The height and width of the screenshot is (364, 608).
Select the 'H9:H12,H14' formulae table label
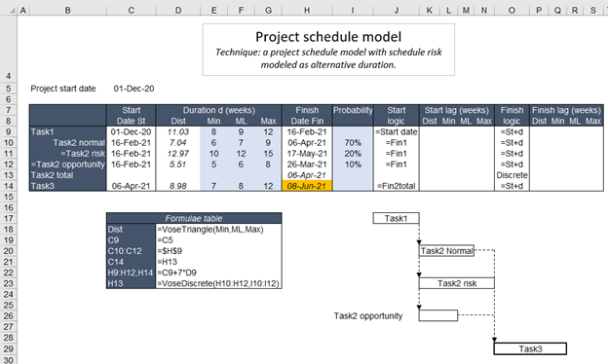pyautogui.click(x=132, y=273)
